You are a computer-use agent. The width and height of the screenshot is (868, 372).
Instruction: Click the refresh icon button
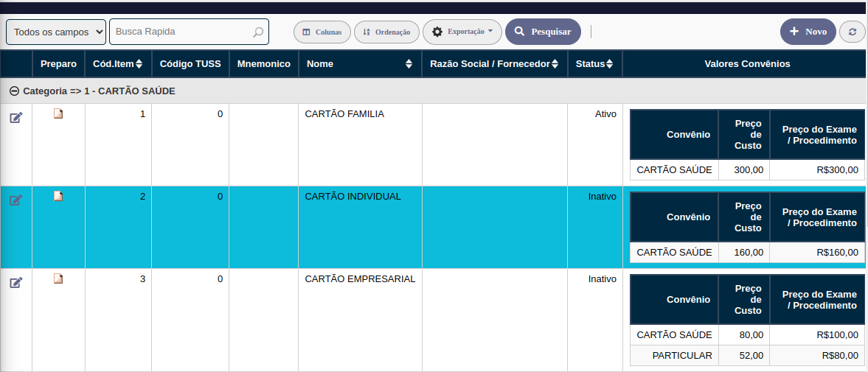[x=853, y=32]
